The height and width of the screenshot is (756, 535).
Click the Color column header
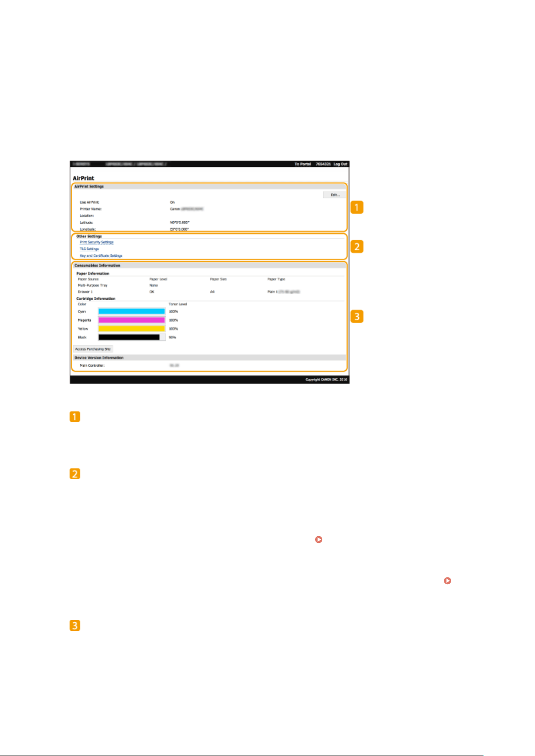[x=82, y=304]
